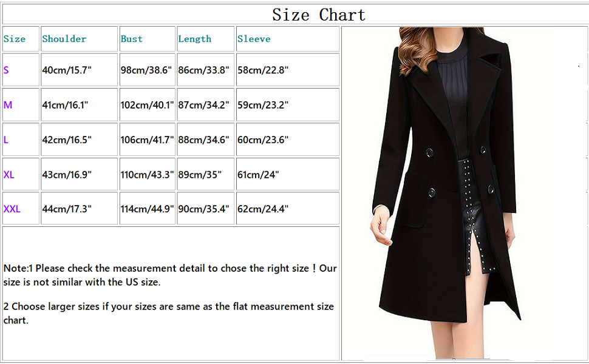This screenshot has width=589, height=364.
Task: Select the Bust column header
Action: (x=148, y=39)
